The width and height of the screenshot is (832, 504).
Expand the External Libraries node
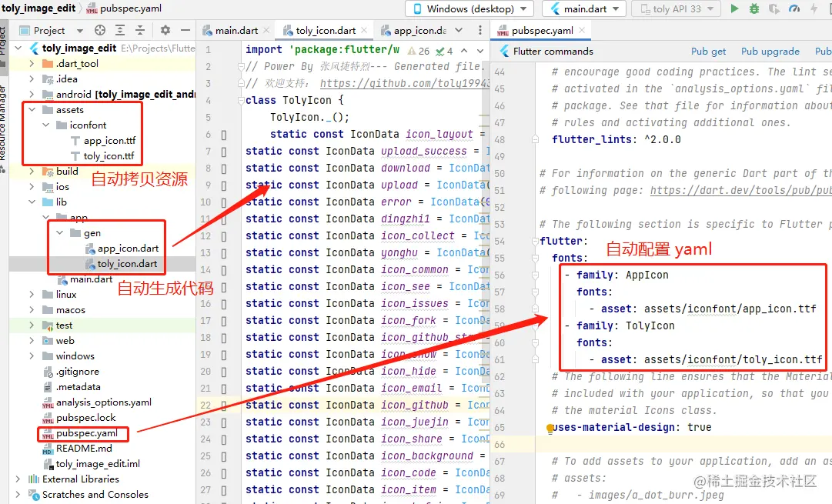18,479
